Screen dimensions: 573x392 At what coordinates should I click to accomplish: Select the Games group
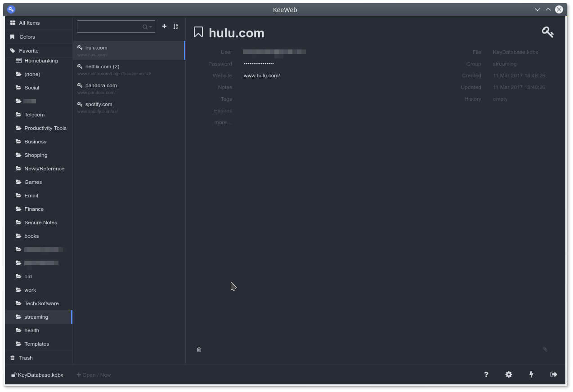click(39, 182)
